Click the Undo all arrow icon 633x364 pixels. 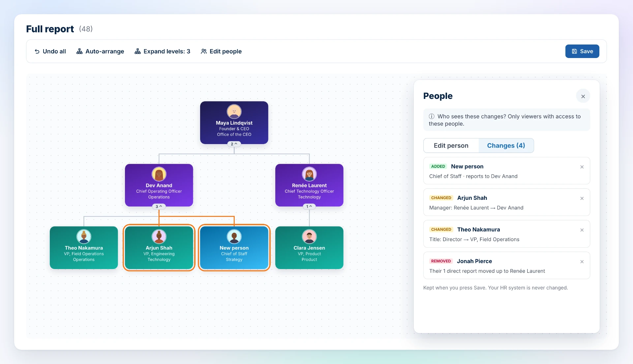pyautogui.click(x=37, y=51)
